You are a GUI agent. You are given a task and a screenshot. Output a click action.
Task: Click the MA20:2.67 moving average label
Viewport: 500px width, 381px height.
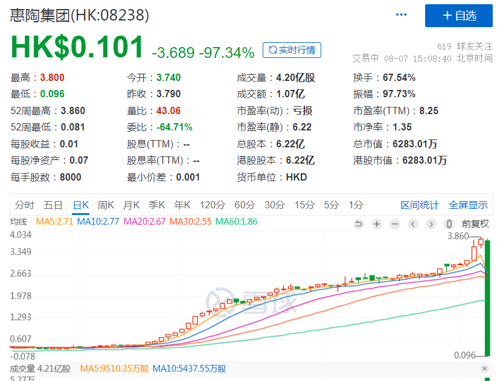(144, 222)
